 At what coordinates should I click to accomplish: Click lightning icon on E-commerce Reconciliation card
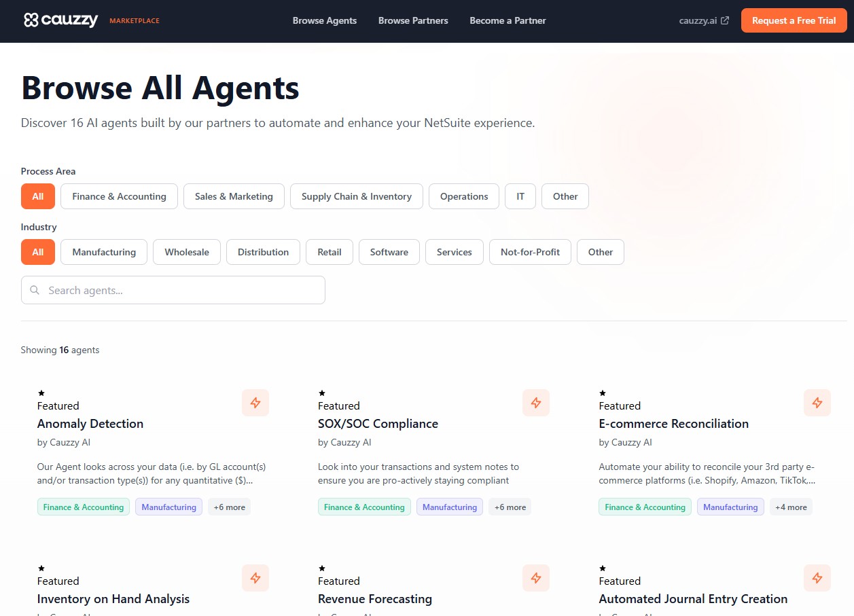point(817,403)
